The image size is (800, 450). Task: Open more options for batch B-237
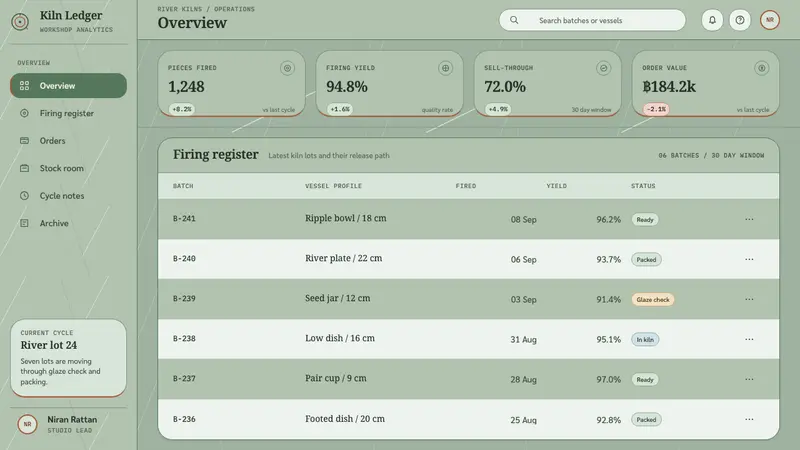[x=749, y=380]
